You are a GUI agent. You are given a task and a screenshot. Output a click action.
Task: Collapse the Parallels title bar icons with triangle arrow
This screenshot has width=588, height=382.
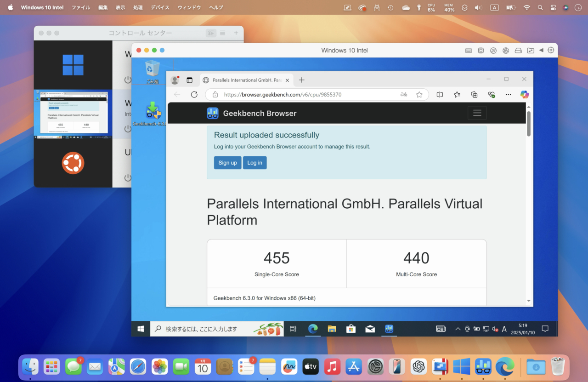[x=541, y=50]
